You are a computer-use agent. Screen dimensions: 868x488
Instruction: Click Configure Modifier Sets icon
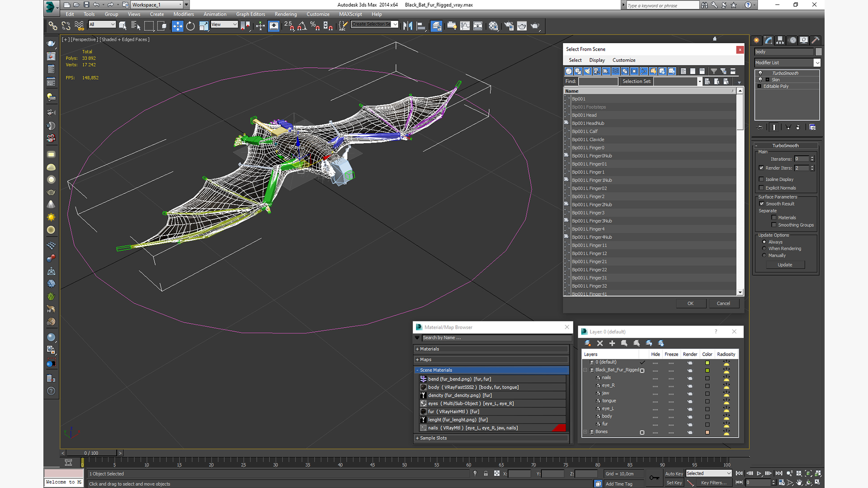812,127
